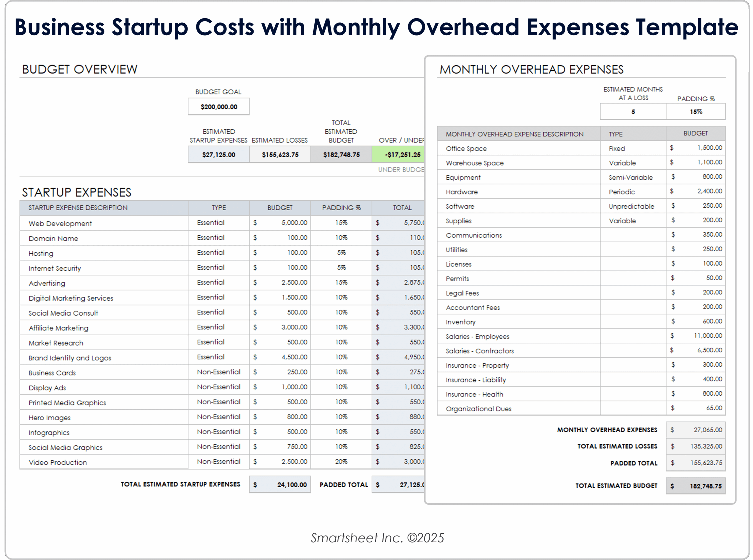Select the Budget Overview section heading

(80, 69)
